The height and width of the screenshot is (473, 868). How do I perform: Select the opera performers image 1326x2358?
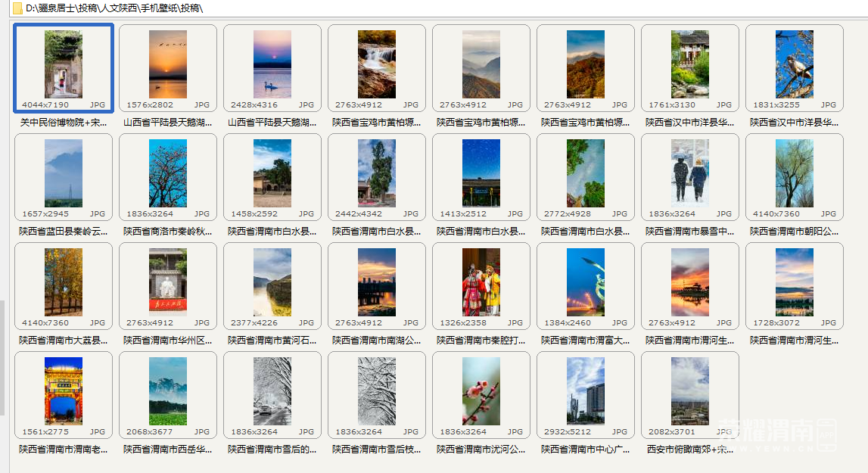coord(481,282)
